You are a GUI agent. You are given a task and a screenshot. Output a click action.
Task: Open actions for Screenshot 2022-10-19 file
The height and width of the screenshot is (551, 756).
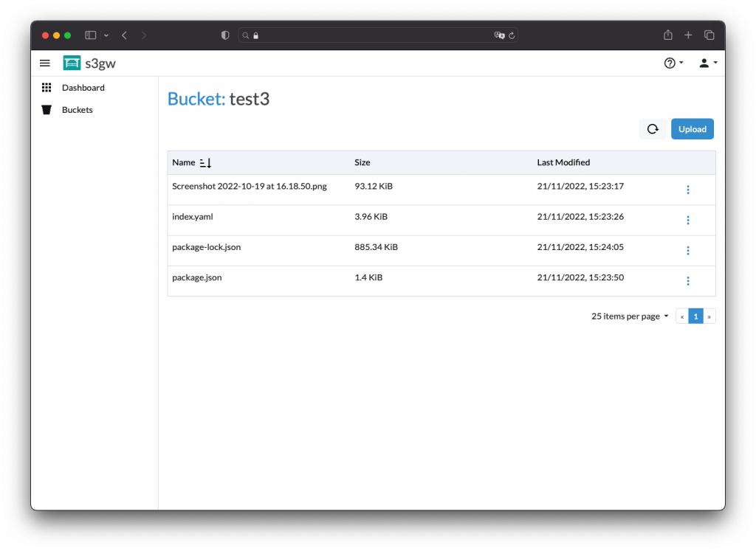click(687, 190)
